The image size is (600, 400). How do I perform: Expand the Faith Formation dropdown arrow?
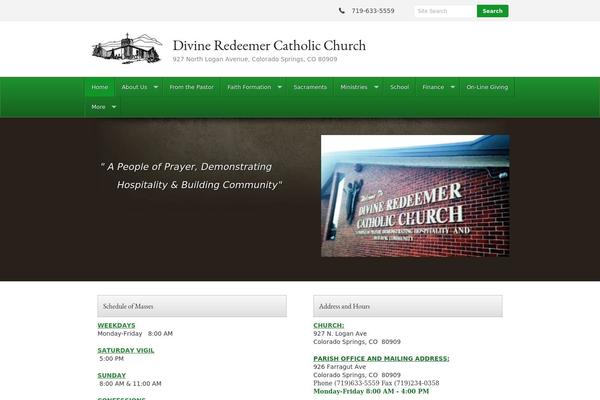[x=280, y=87]
